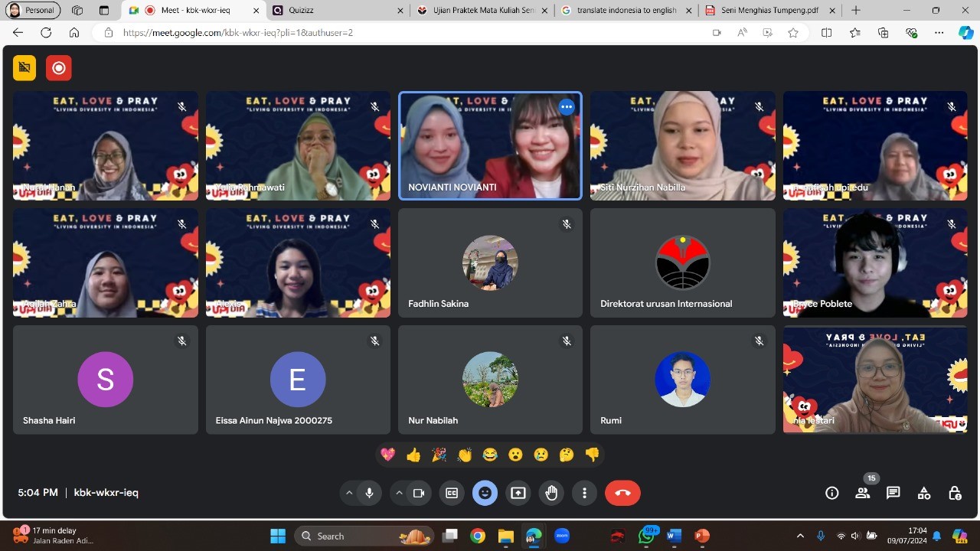Click the red recording indicator button
Image resolution: width=980 pixels, height=551 pixels.
point(58,68)
